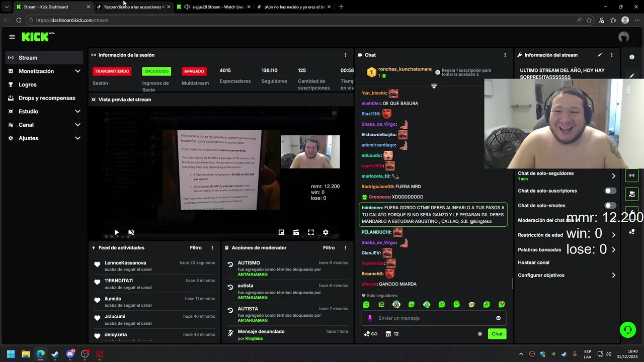This screenshot has height=362, width=644.
Task: Click the info icon in the right sidebar
Action: 632,57
